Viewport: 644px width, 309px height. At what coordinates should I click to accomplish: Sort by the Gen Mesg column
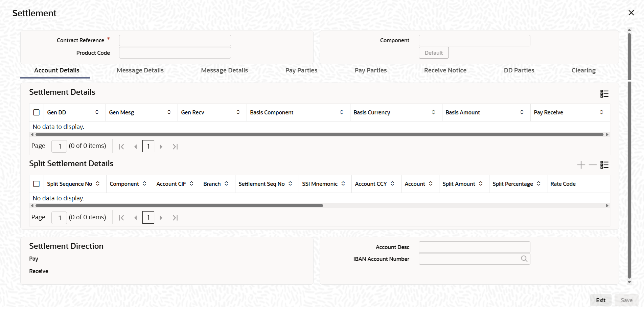click(169, 112)
